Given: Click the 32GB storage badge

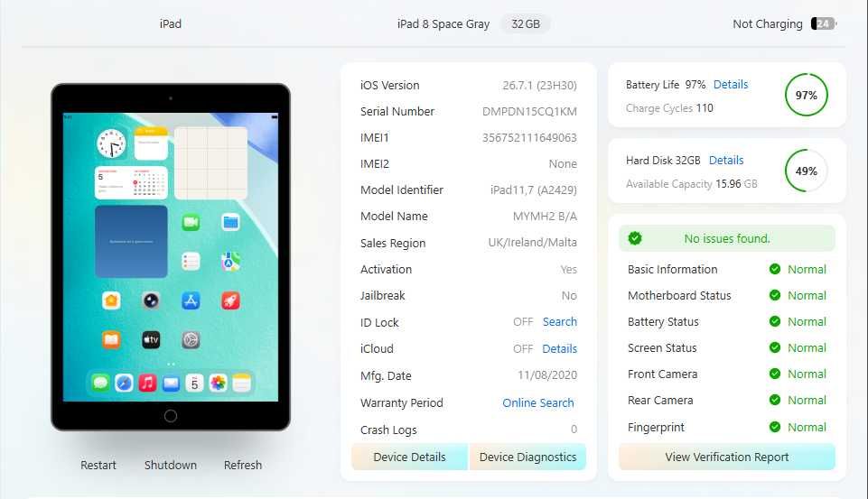Looking at the screenshot, I should [526, 24].
